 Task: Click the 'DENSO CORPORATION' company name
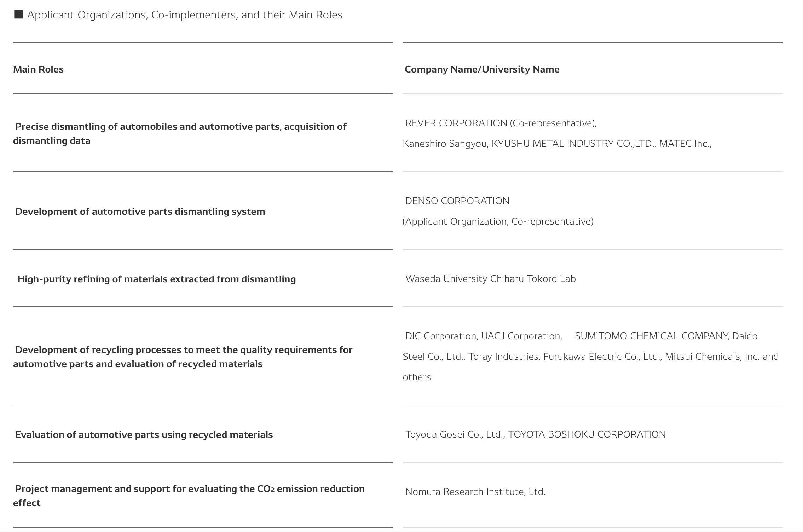click(457, 201)
